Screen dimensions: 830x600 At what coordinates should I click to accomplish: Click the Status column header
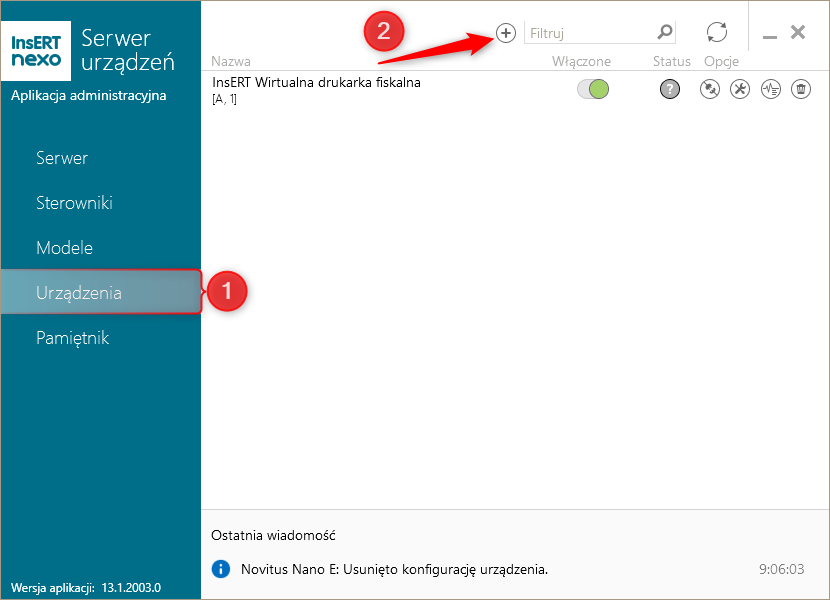(x=672, y=61)
